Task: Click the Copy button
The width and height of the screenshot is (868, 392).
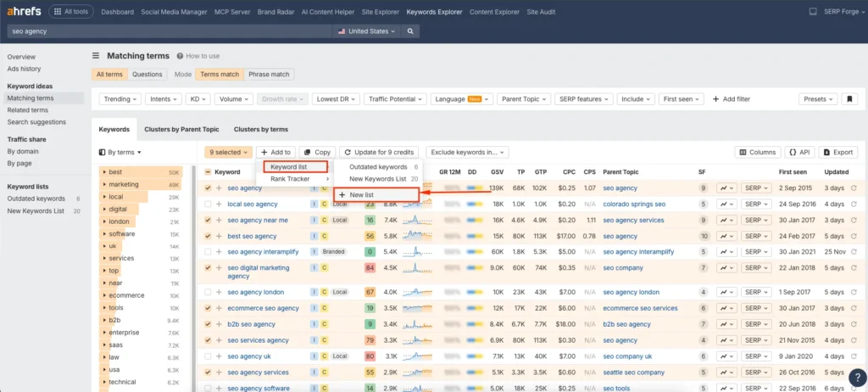Action: [317, 152]
